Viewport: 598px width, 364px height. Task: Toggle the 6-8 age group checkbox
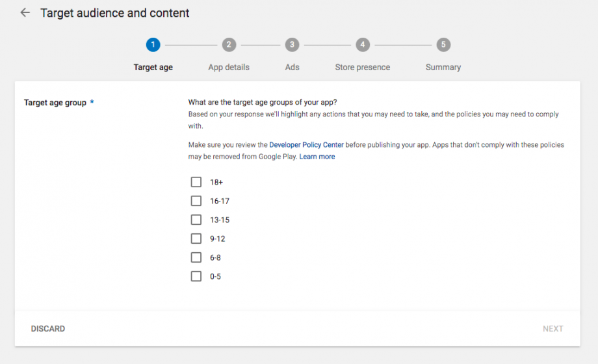(x=196, y=257)
